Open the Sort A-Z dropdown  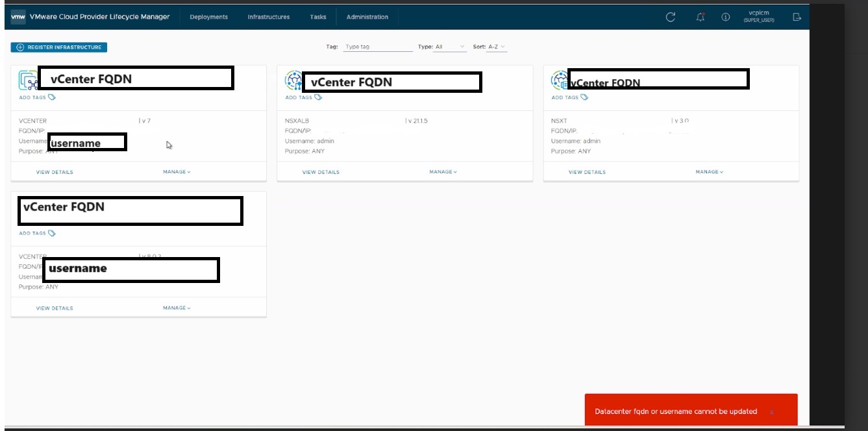point(497,47)
